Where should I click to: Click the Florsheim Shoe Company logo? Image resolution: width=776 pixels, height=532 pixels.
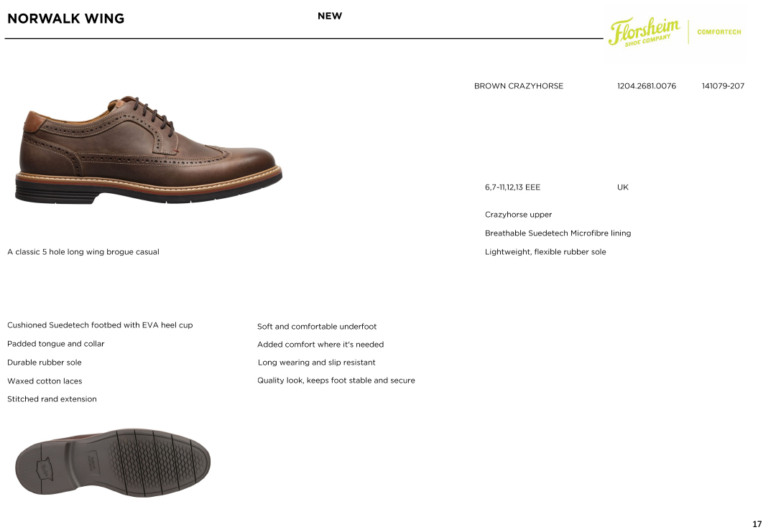(644, 32)
